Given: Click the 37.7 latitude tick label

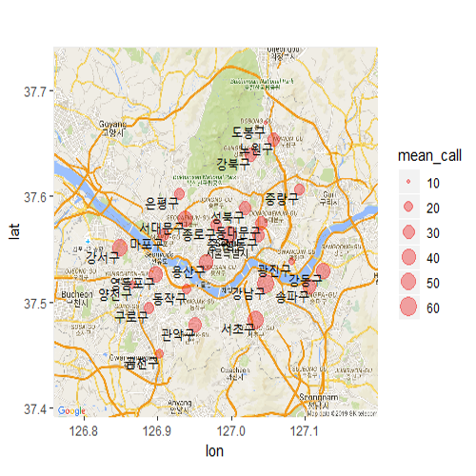Looking at the screenshot, I should pyautogui.click(x=34, y=92).
